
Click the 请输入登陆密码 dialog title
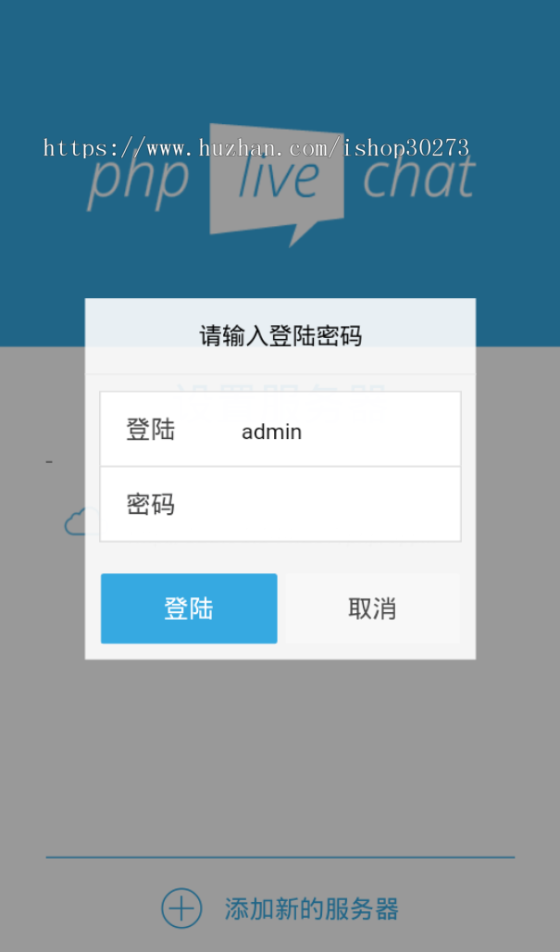[280, 336]
